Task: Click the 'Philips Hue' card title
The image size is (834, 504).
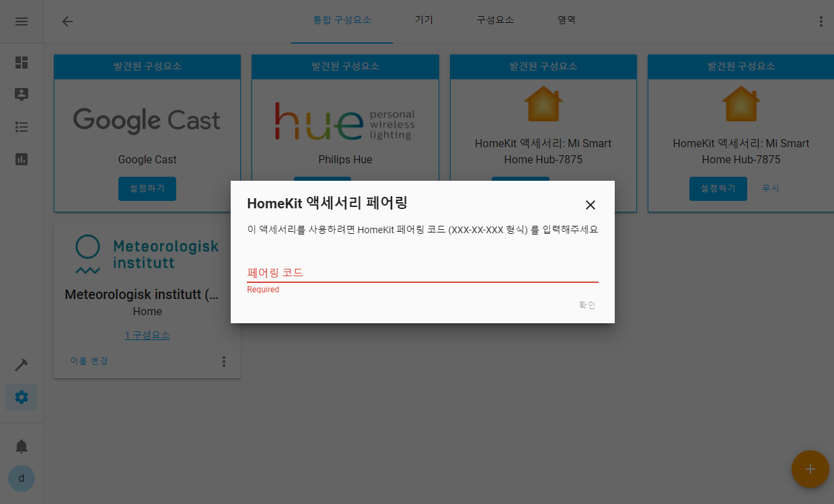Action: [x=345, y=160]
